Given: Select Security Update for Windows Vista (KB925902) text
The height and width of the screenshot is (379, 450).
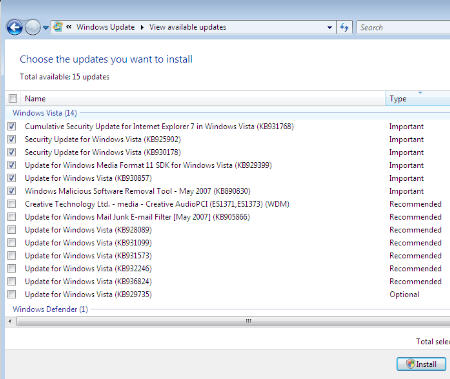Looking at the screenshot, I should [x=103, y=139].
